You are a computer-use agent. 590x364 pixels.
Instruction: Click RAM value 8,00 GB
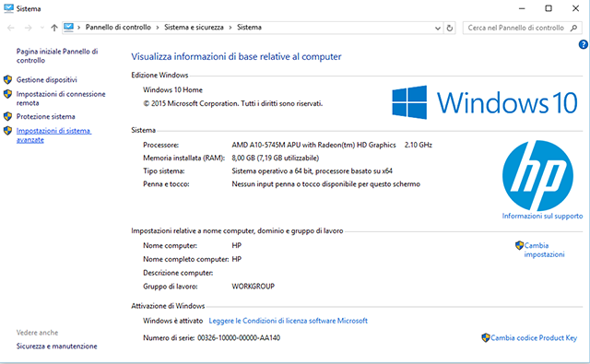(276, 158)
